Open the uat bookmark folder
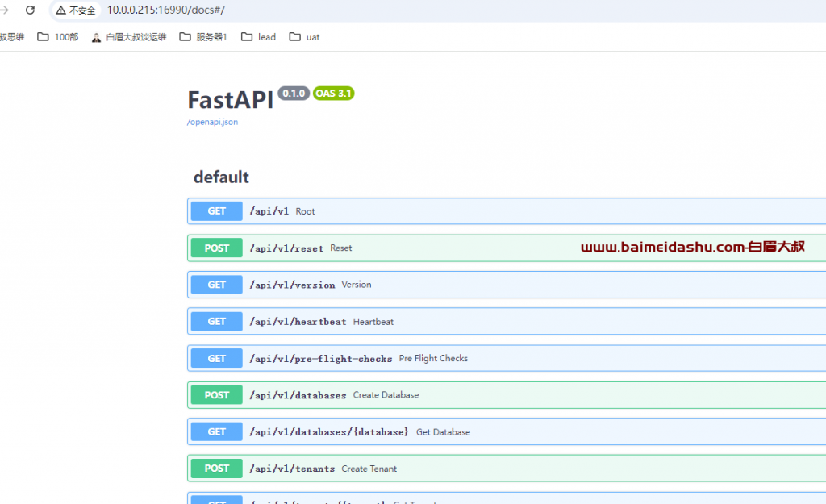 [x=304, y=37]
